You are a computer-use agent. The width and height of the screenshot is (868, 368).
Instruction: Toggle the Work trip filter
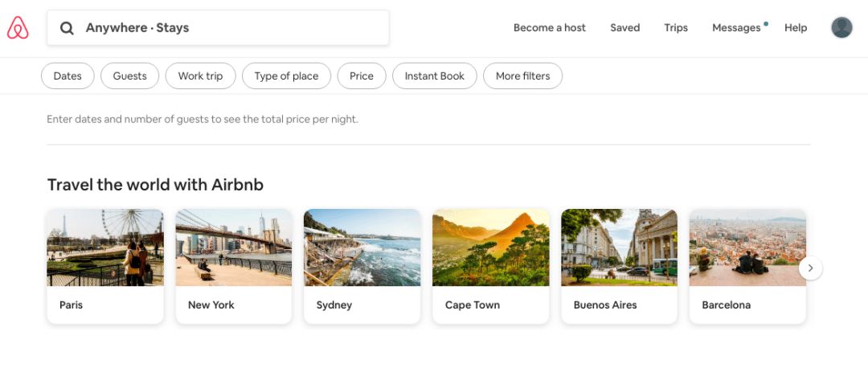[200, 76]
